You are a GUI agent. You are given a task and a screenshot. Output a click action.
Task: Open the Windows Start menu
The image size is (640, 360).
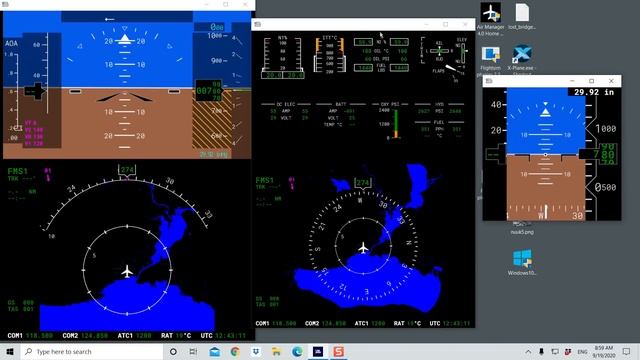(x=10, y=351)
